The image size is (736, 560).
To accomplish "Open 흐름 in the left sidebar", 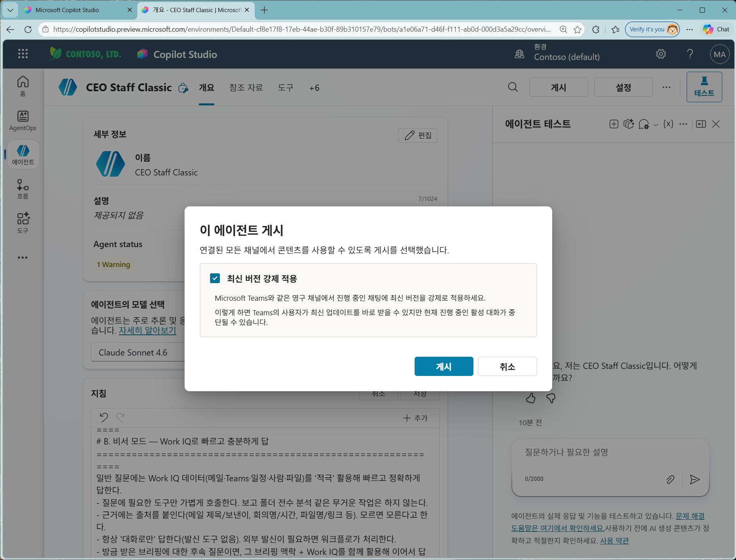I will click(23, 189).
